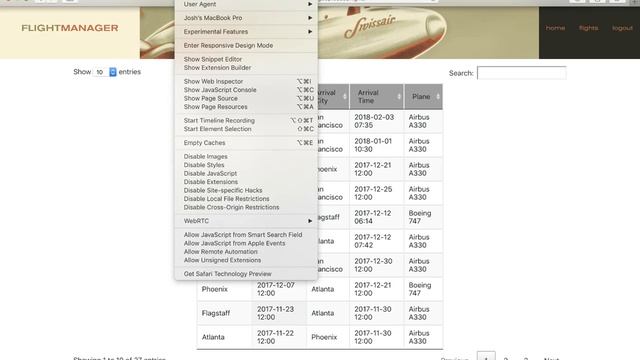Choose Start Element Selection
This screenshot has height=360, width=640.
click(x=246, y=129)
